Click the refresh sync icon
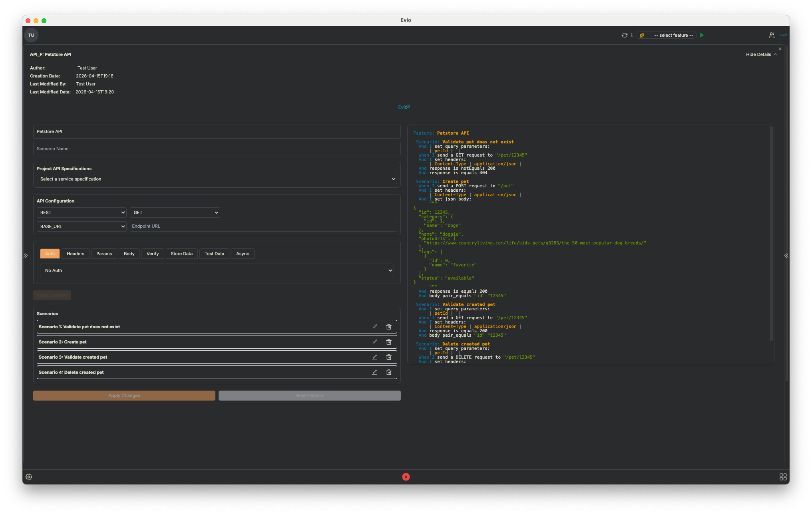The width and height of the screenshot is (812, 514). point(624,35)
